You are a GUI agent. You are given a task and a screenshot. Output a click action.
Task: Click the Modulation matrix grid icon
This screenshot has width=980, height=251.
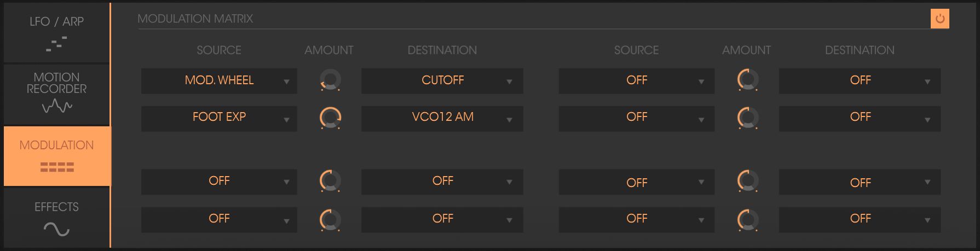[x=57, y=167]
